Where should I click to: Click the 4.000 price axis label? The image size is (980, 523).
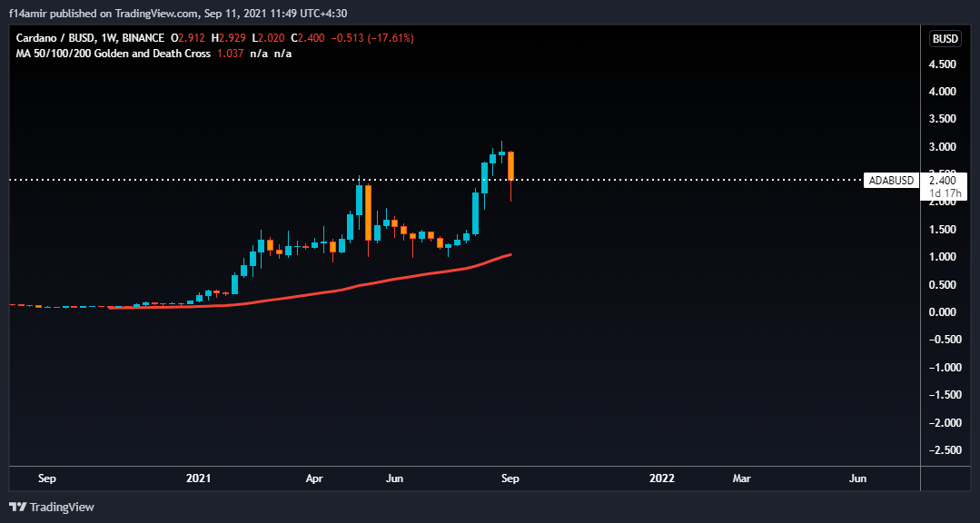pos(944,92)
